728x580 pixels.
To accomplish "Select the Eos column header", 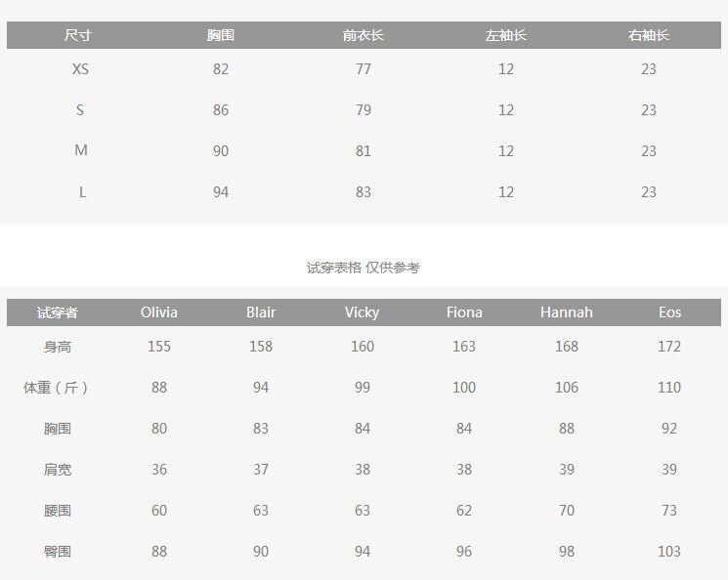I will pos(669,312).
